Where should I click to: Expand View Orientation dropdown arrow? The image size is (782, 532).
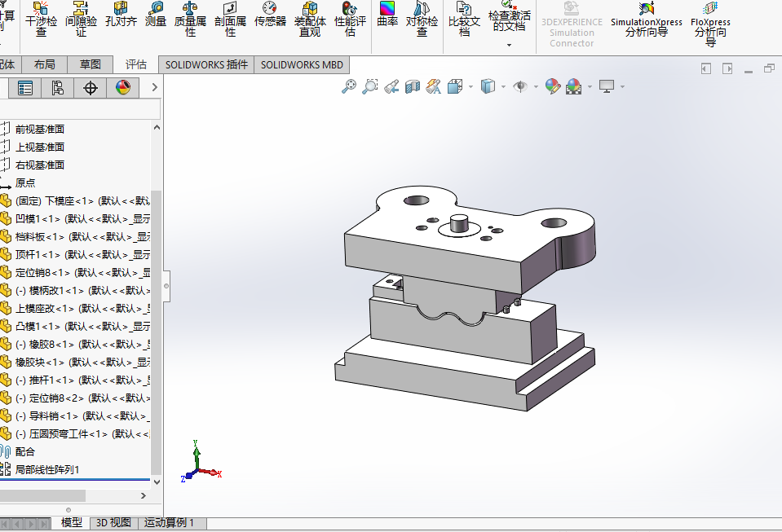click(x=471, y=86)
